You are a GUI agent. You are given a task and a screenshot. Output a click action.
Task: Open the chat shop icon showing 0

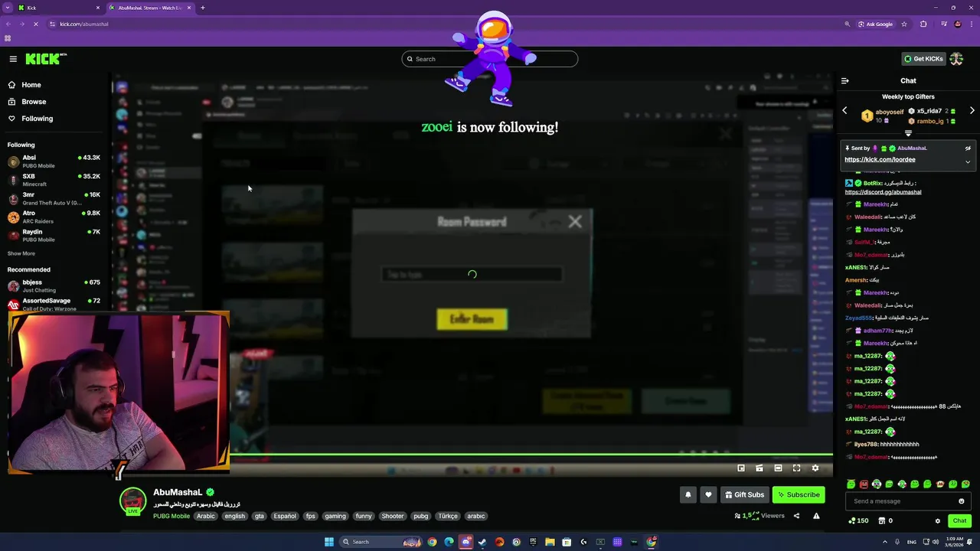click(x=886, y=521)
